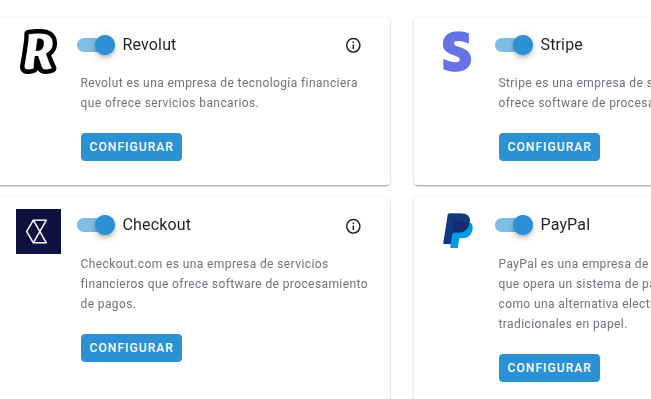Click the Revolut description text
The width and height of the screenshot is (651, 399).
click(x=219, y=93)
